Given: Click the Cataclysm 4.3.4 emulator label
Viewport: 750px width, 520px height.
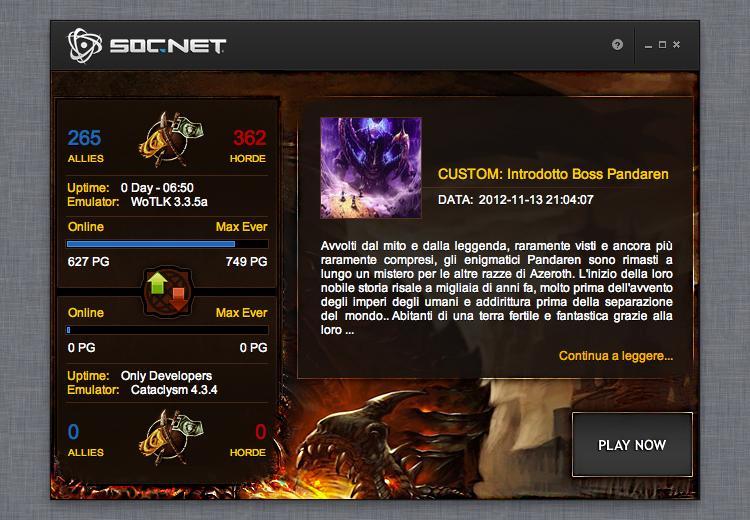Looking at the screenshot, I should tap(174, 390).
